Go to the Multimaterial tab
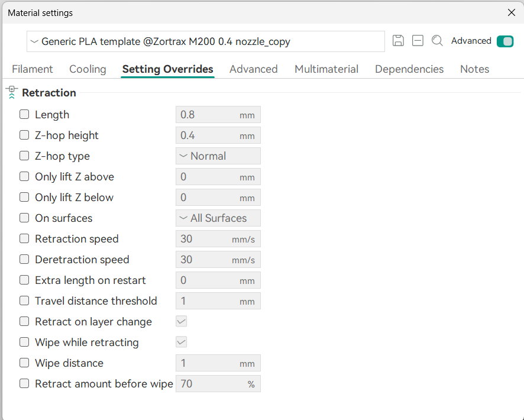The image size is (524, 420). pyautogui.click(x=326, y=69)
